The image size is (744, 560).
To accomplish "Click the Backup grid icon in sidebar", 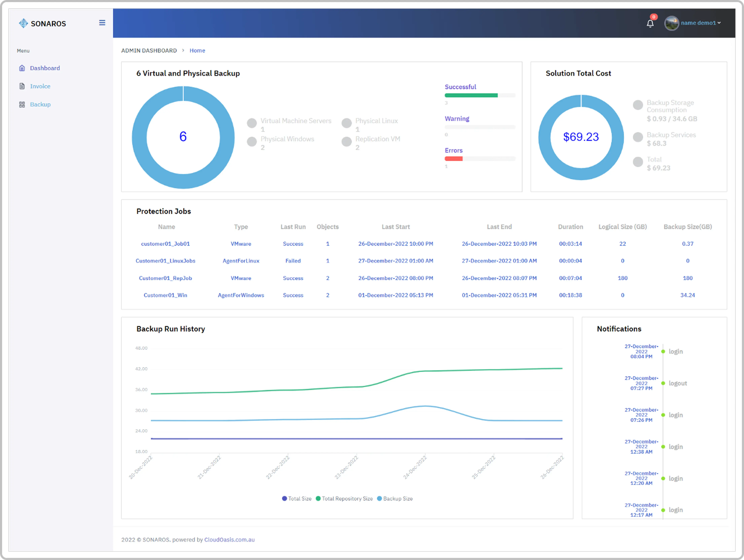I will coord(22,104).
